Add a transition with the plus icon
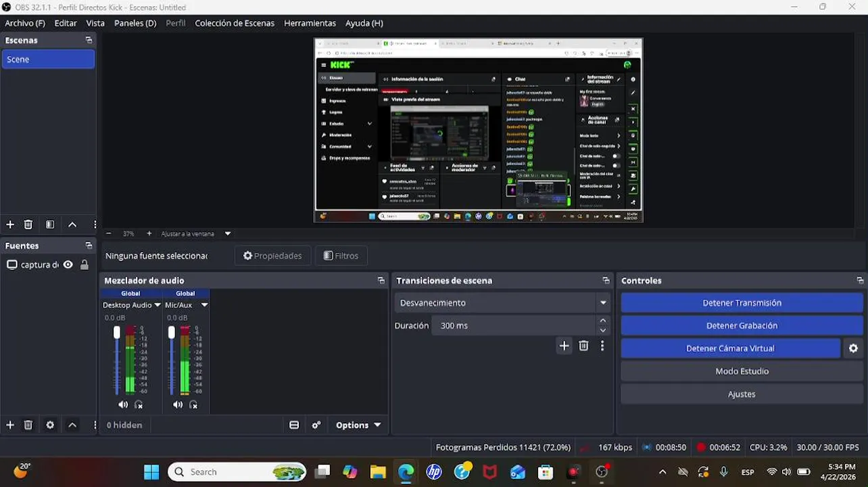Screen dimensions: 868x487 (564, 346)
